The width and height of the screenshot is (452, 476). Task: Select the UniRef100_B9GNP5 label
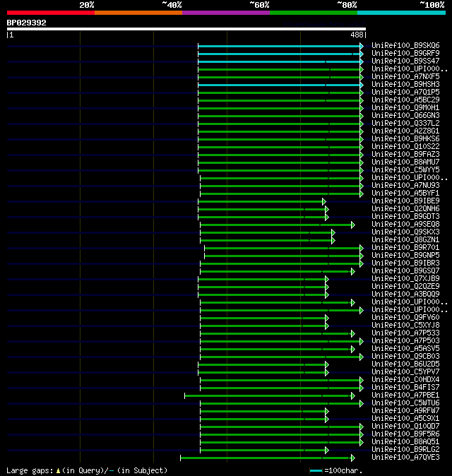pyautogui.click(x=405, y=256)
